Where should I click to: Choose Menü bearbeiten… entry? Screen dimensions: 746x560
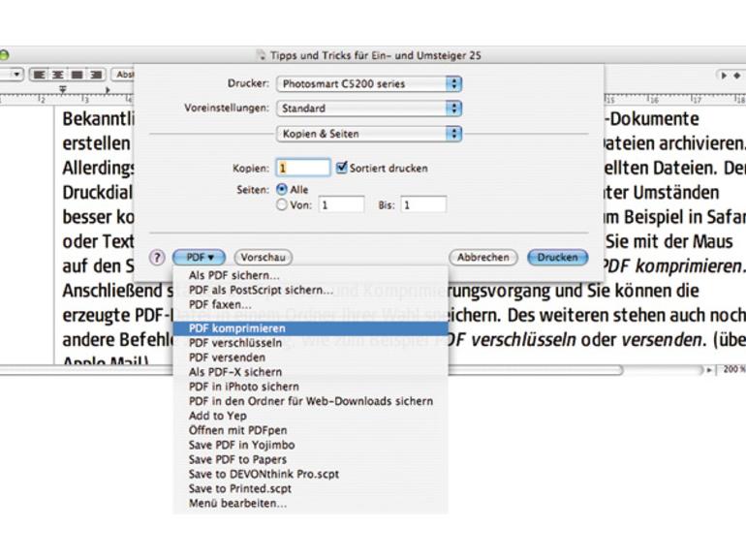click(311, 504)
